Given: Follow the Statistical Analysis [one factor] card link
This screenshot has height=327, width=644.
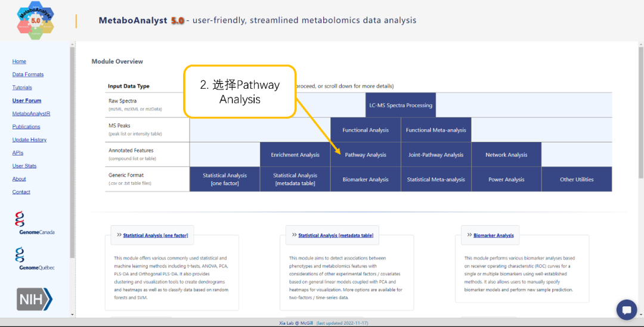Looking at the screenshot, I should click(155, 235).
